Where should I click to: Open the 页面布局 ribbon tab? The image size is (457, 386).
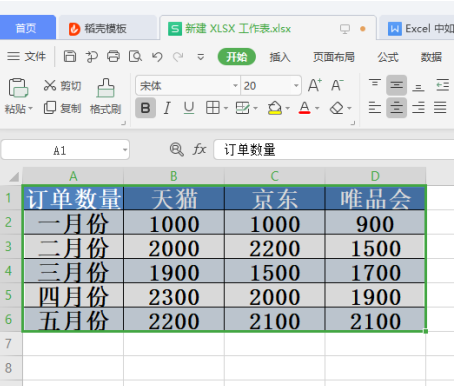pyautogui.click(x=333, y=57)
